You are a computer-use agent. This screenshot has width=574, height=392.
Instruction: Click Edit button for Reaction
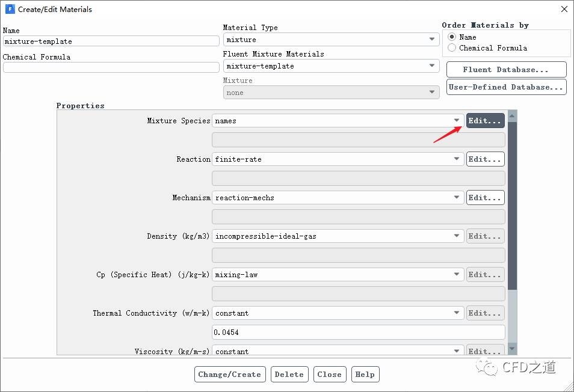485,159
